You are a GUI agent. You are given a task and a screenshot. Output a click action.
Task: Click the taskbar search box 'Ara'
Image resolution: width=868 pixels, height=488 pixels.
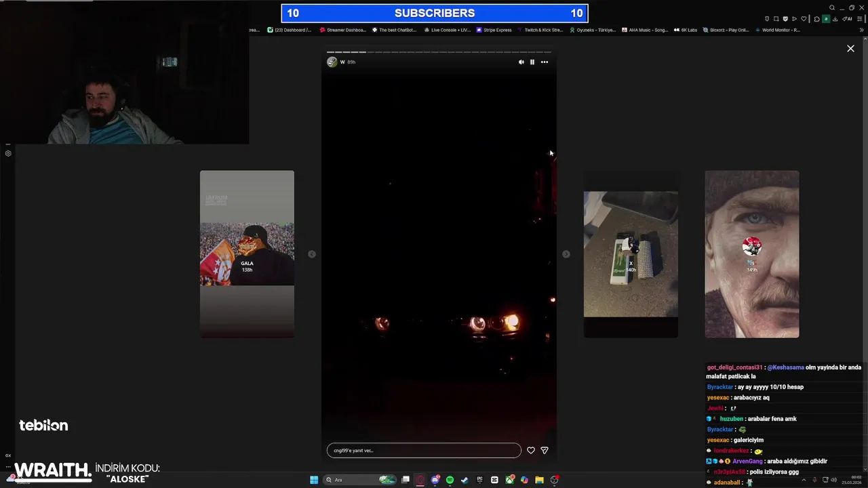tap(359, 480)
